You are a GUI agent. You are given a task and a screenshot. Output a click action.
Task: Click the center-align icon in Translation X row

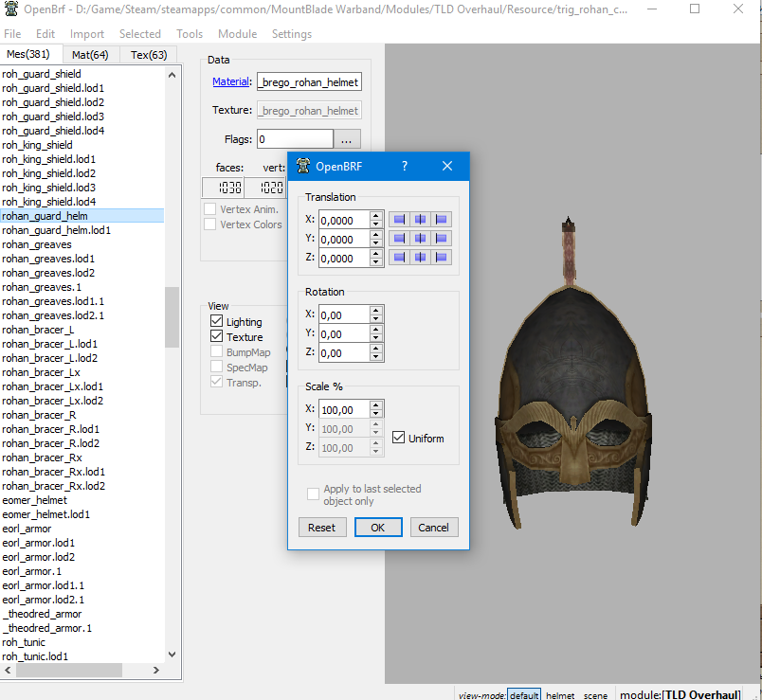(x=420, y=219)
